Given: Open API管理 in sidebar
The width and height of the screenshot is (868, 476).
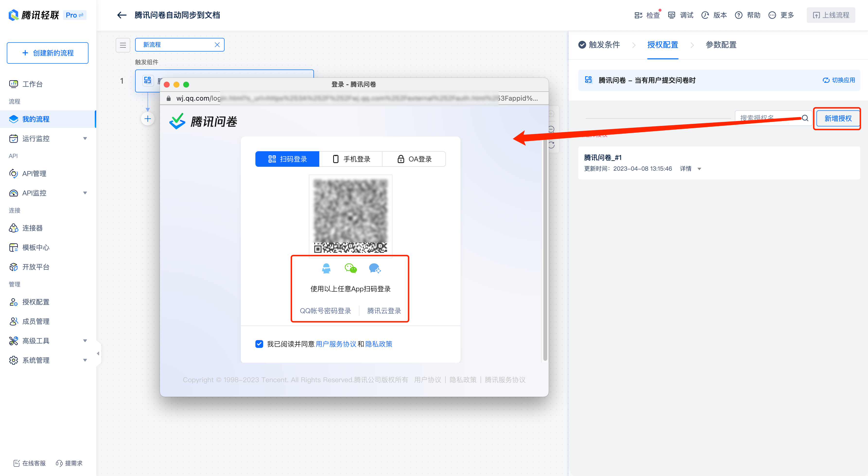Looking at the screenshot, I should click(28, 174).
